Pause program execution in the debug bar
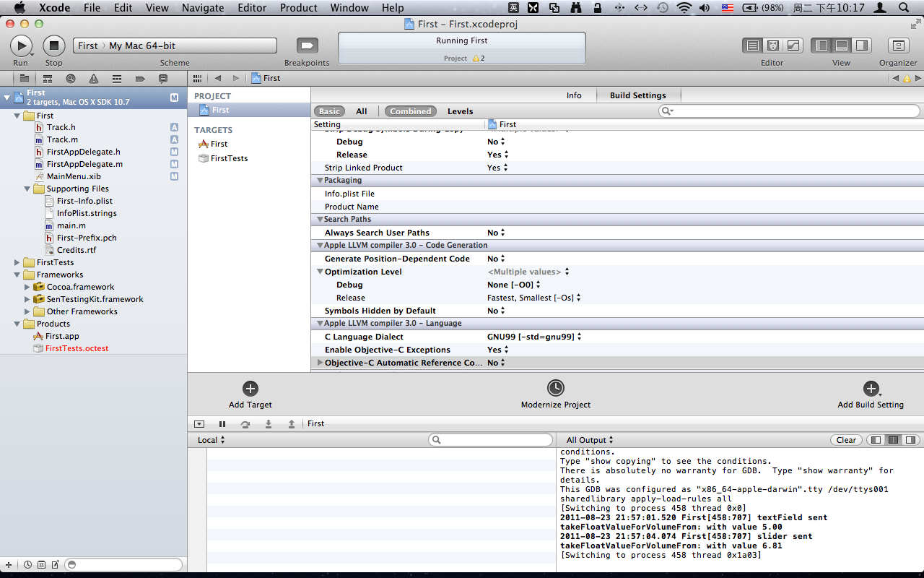This screenshot has height=578, width=924. pyautogui.click(x=222, y=424)
